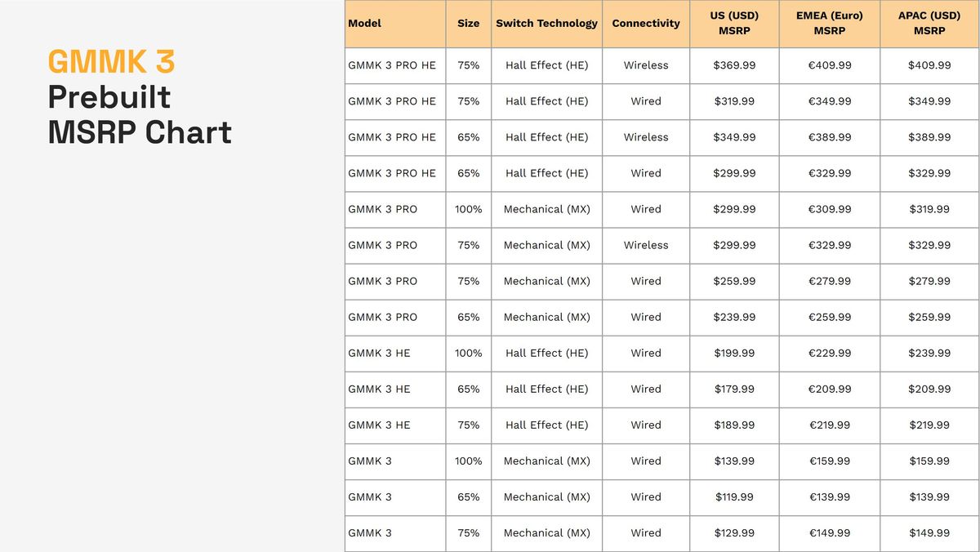Select the $369.99 price cell

[x=733, y=65]
